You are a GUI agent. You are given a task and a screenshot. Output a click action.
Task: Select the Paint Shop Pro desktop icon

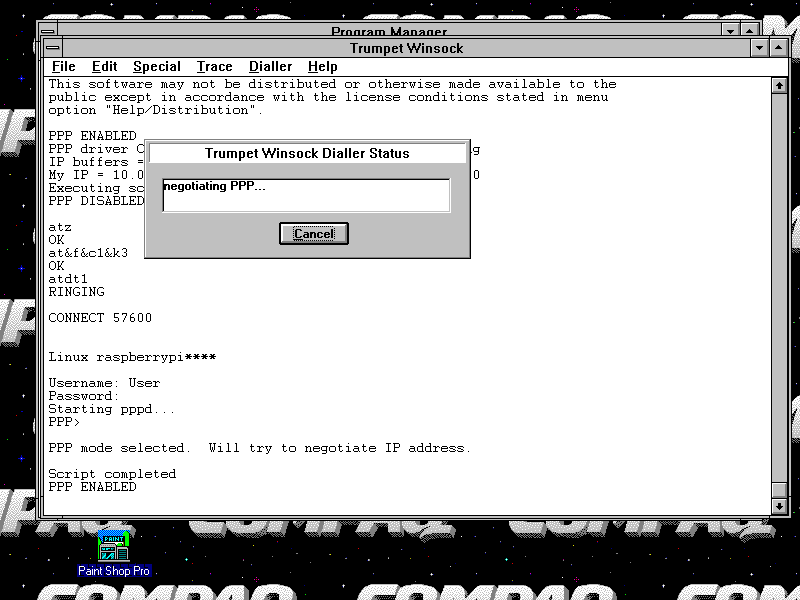[x=113, y=545]
